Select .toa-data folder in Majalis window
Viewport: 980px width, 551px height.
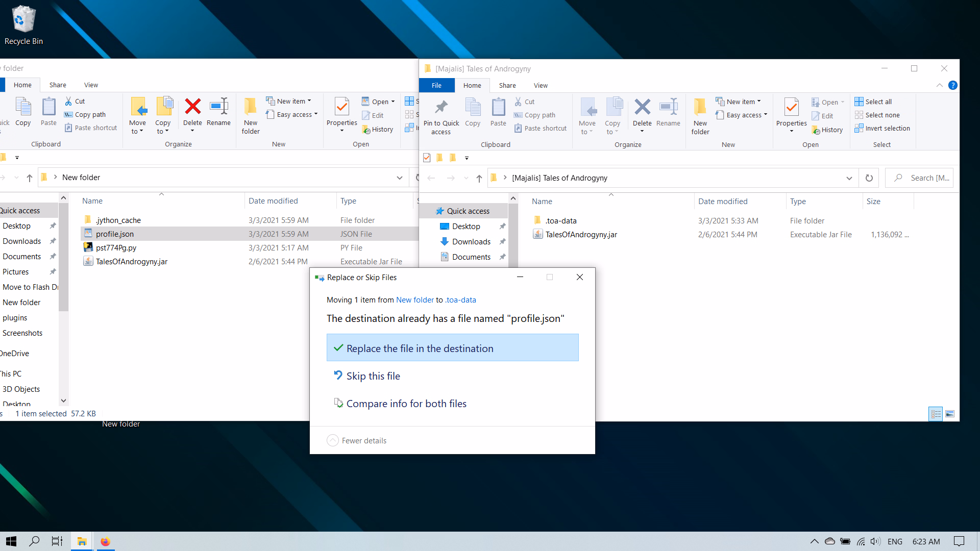[x=560, y=220]
